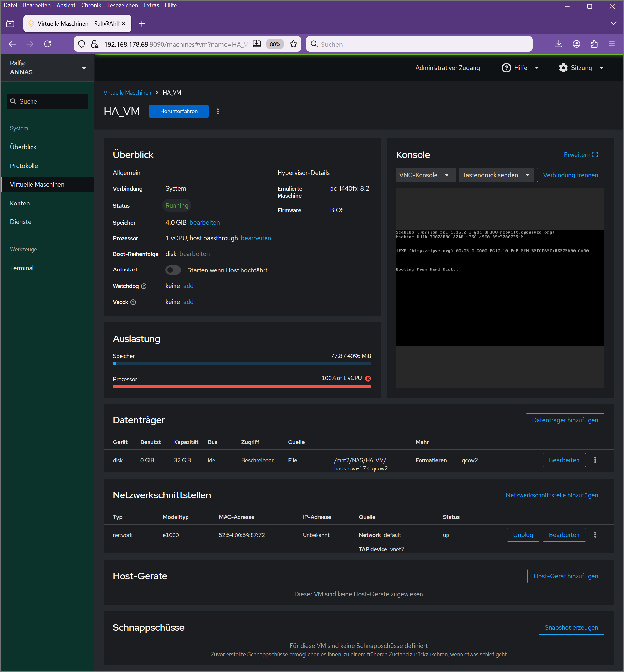Open Firefox extensions puzzle icon
Screen dimensions: 624x672
[594, 44]
